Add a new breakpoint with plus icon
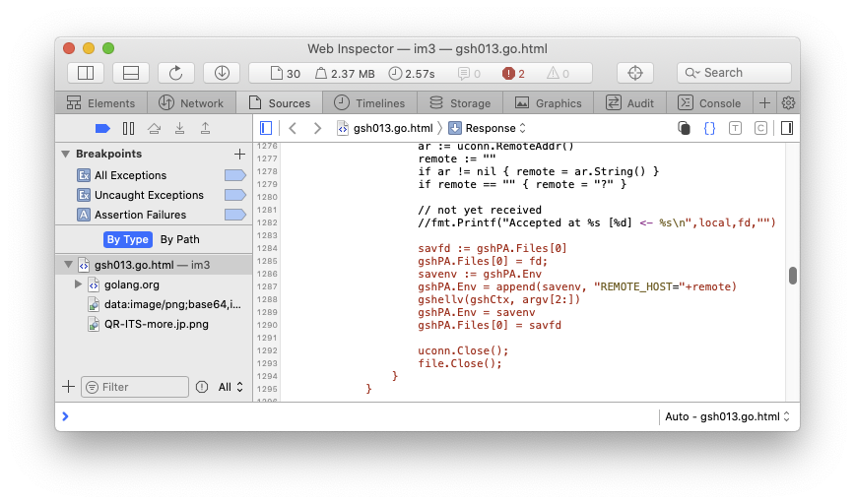855x504 pixels. click(x=238, y=155)
